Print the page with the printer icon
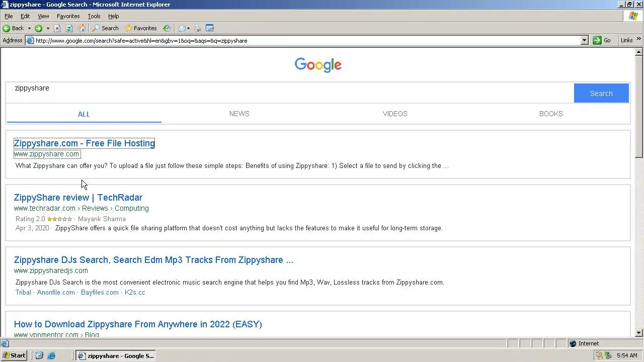Screen dimensions: 644x362 point(198,28)
